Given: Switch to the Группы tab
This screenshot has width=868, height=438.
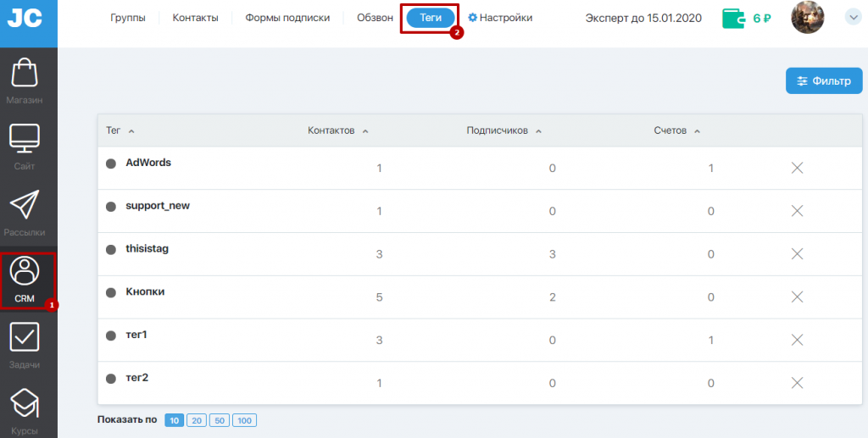Looking at the screenshot, I should [x=128, y=18].
